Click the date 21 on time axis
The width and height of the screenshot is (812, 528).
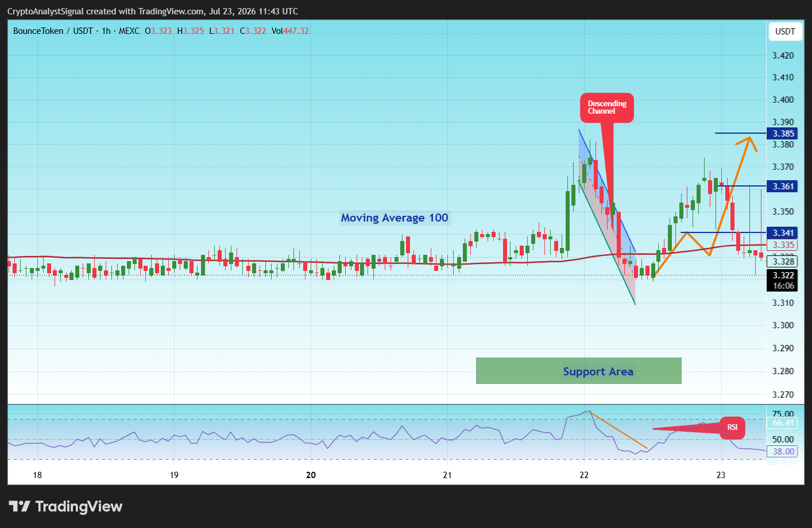[447, 475]
